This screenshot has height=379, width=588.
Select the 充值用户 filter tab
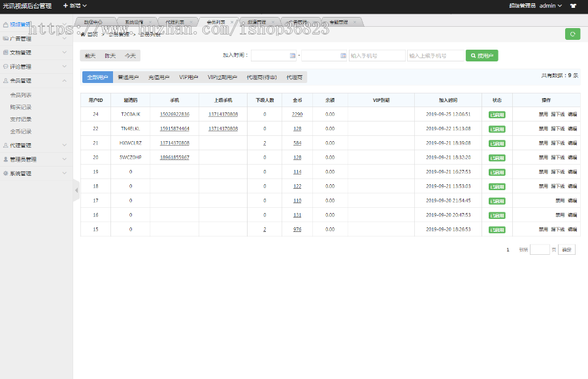coord(158,77)
